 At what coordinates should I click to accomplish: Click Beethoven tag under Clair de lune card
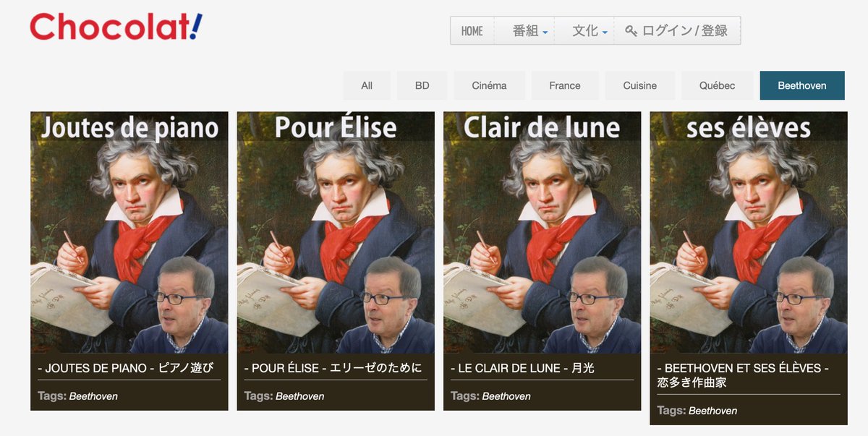(506, 396)
